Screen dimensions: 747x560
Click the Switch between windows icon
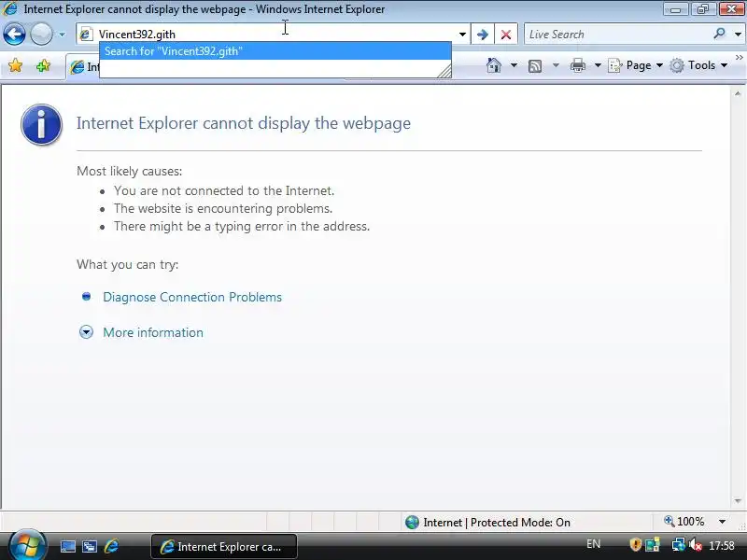(x=90, y=546)
